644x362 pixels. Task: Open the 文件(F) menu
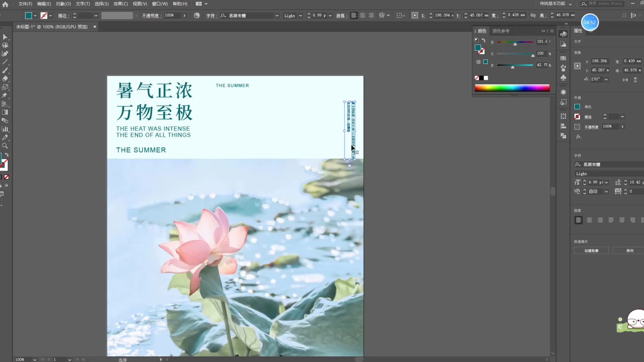[25, 4]
